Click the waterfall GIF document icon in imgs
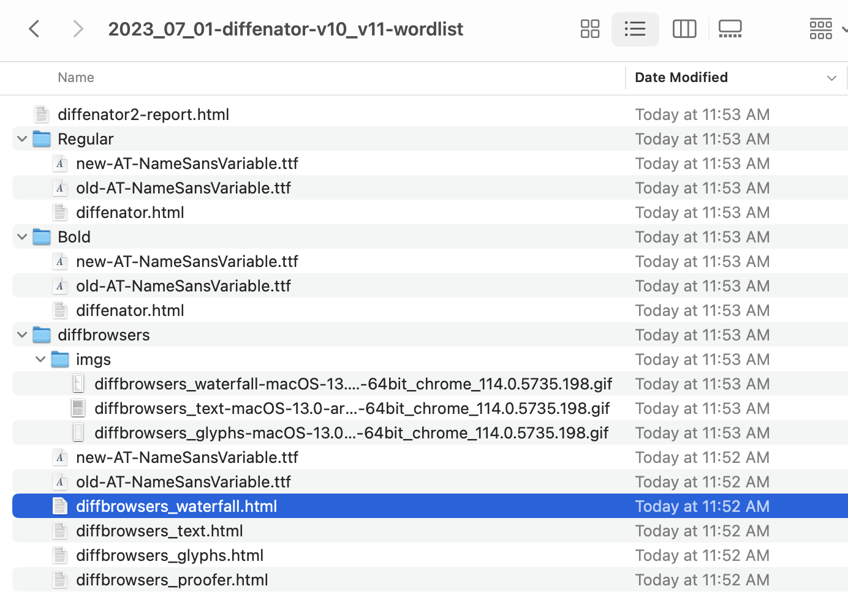This screenshot has height=616, width=848. (x=78, y=383)
